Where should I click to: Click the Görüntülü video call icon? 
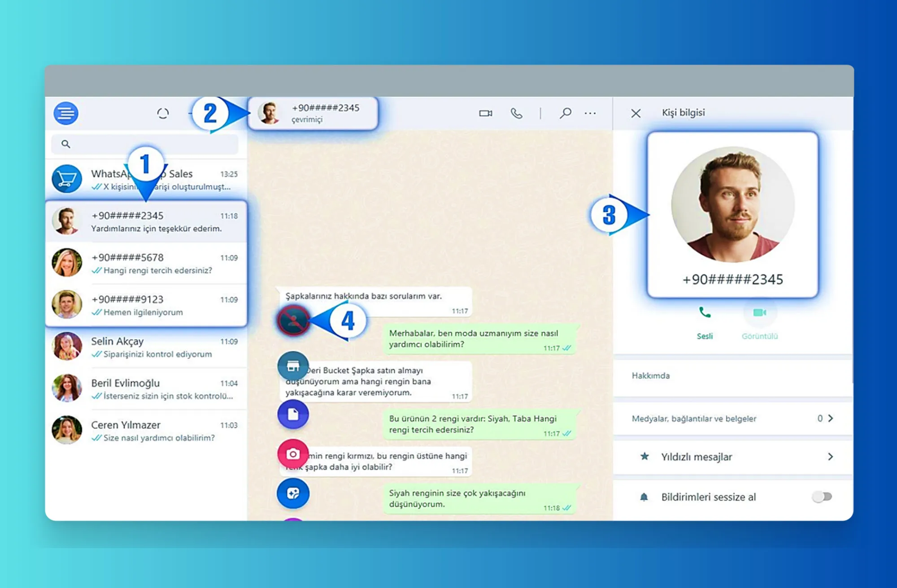[759, 312]
